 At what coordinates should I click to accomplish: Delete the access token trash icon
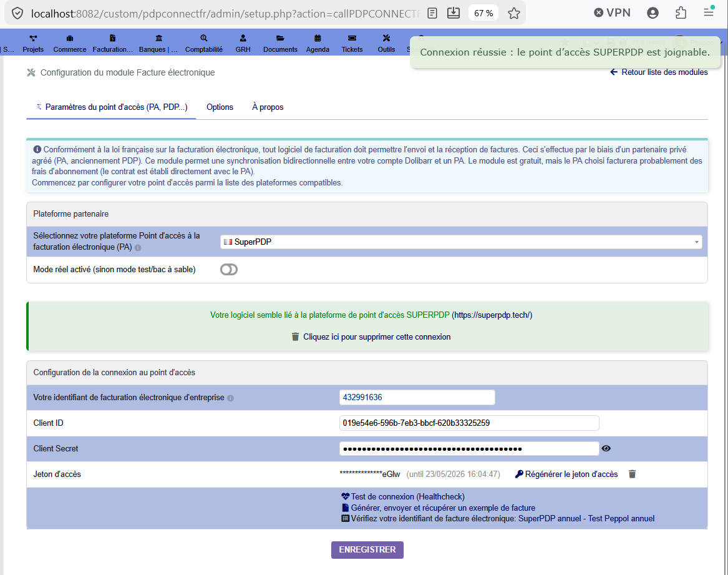(x=632, y=474)
